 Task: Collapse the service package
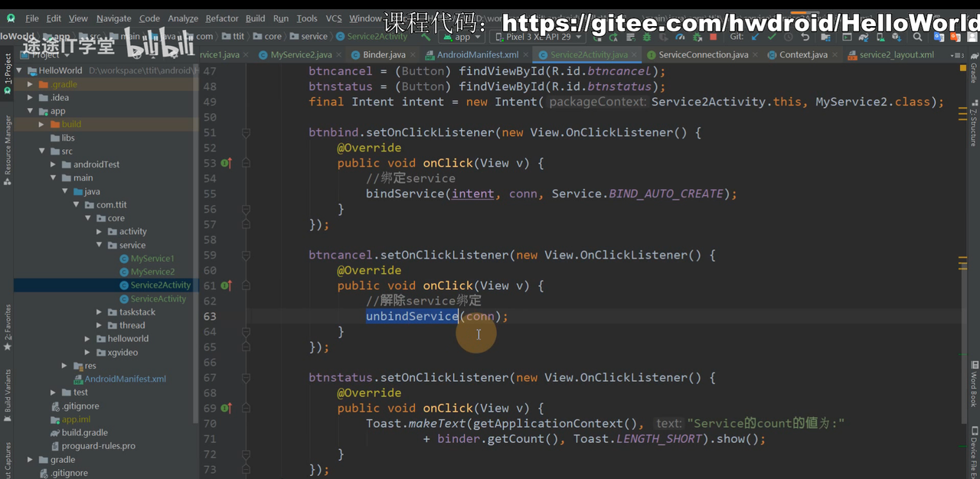click(100, 245)
